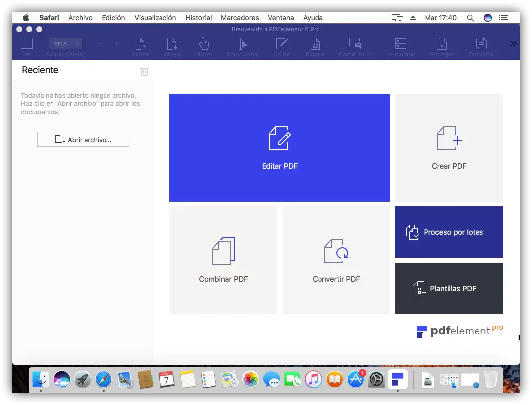The image size is (532, 405).
Task: Open Contacts book in the Dock
Action: point(146,379)
